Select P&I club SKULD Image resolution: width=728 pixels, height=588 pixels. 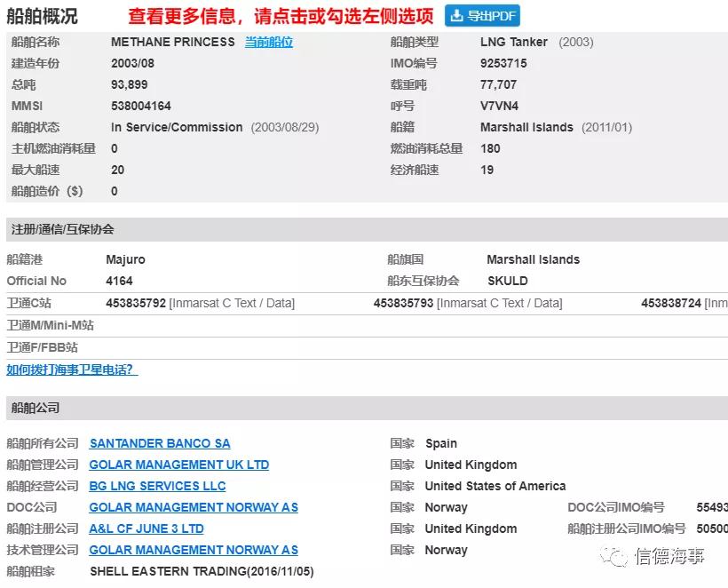pyautogui.click(x=508, y=281)
